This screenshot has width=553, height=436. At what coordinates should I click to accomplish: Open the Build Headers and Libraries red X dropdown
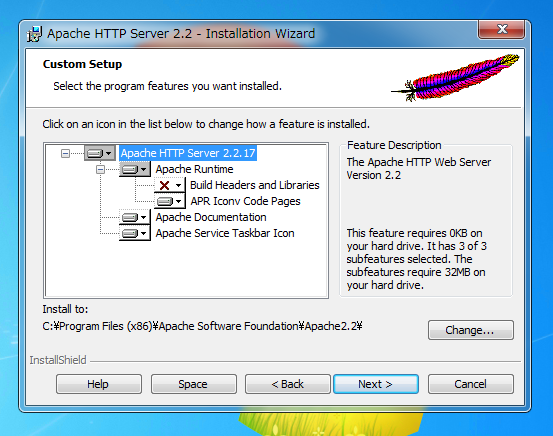coord(170,185)
